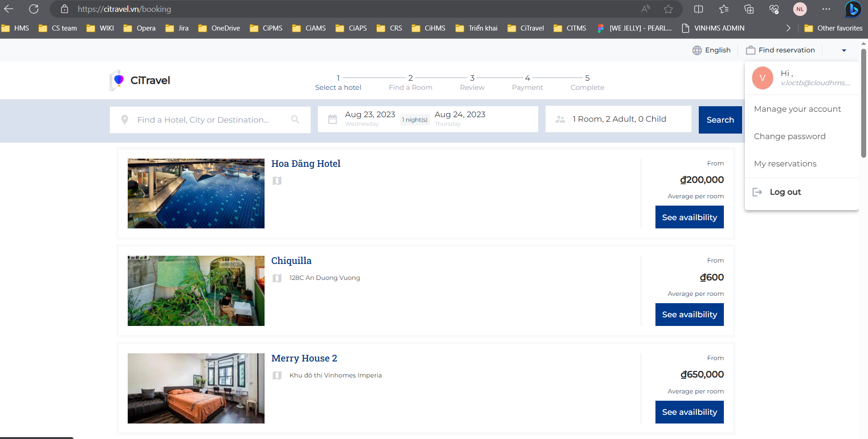Click the Bing Copilot icon
This screenshot has width=868, height=439.
(x=852, y=9)
